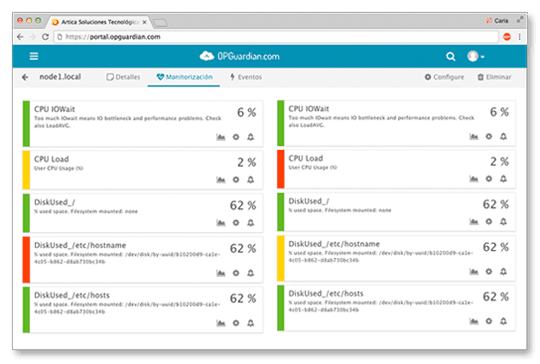
Task: Open the graph for the yellow-status CPU Load card
Action: click(x=221, y=179)
